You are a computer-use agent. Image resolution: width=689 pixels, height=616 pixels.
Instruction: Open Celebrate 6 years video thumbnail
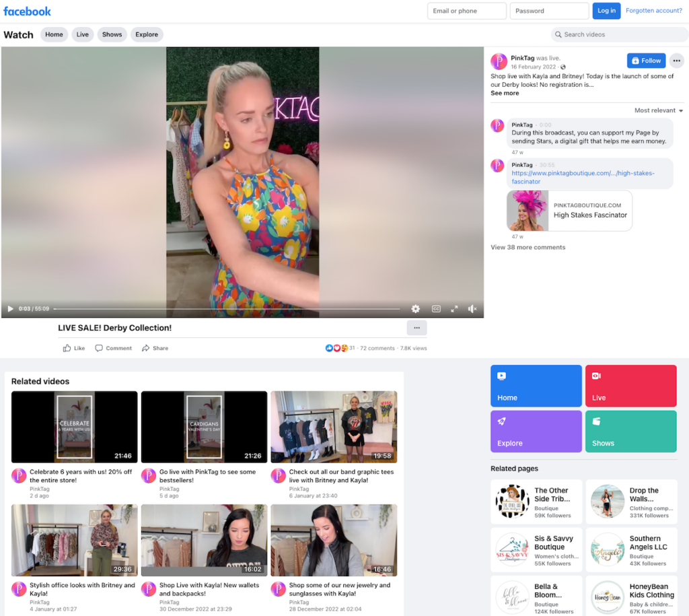pos(74,427)
